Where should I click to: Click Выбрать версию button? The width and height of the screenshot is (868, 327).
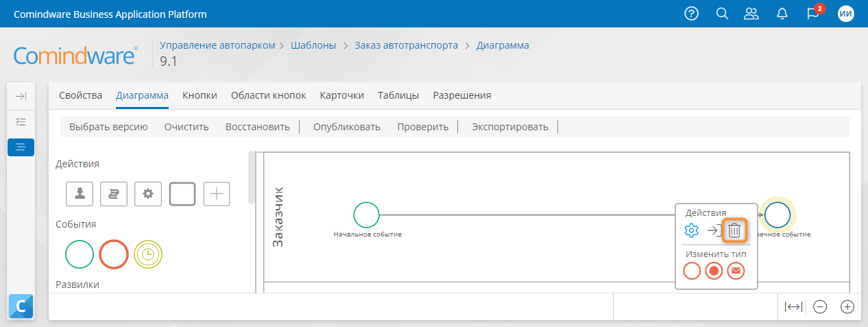pyautogui.click(x=108, y=127)
